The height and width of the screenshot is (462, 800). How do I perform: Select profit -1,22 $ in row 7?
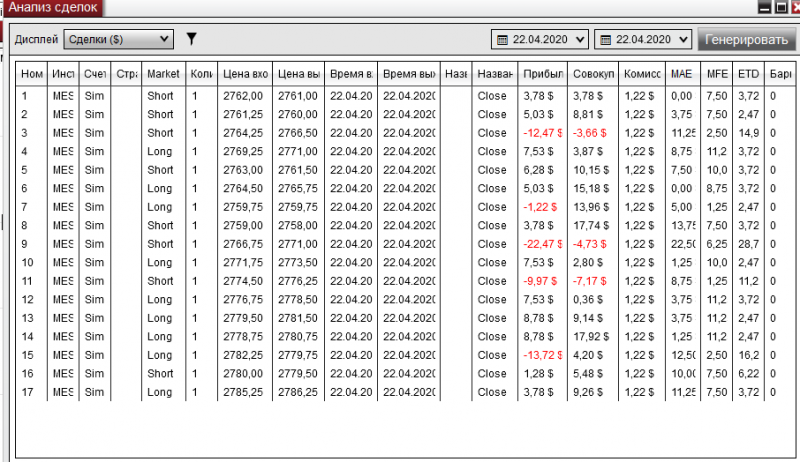(x=540, y=207)
